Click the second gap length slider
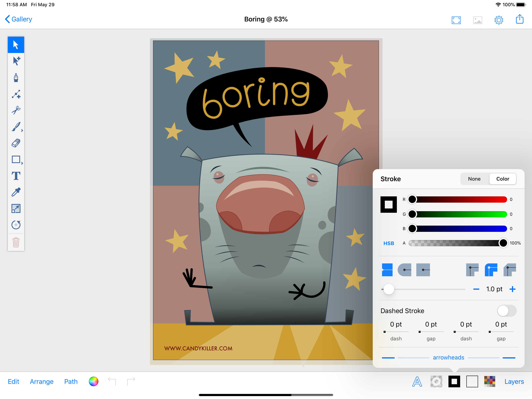The image size is (532, 399). pos(501,332)
